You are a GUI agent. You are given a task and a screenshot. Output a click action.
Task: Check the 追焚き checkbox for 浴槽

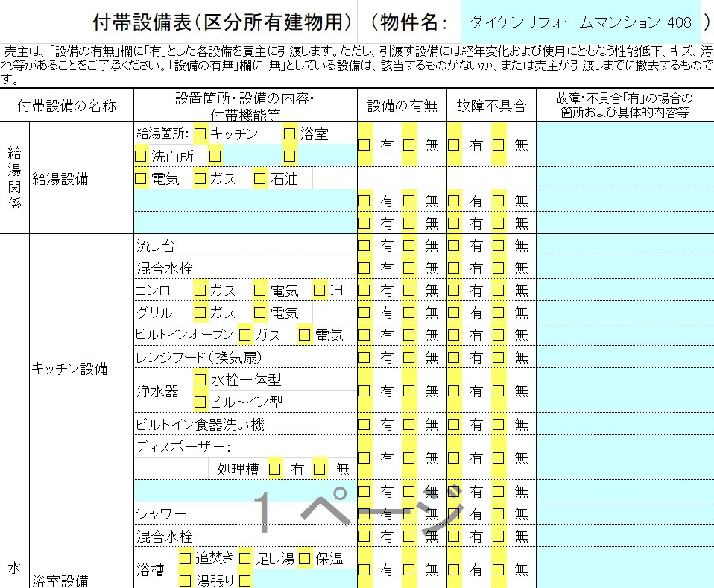tap(185, 558)
